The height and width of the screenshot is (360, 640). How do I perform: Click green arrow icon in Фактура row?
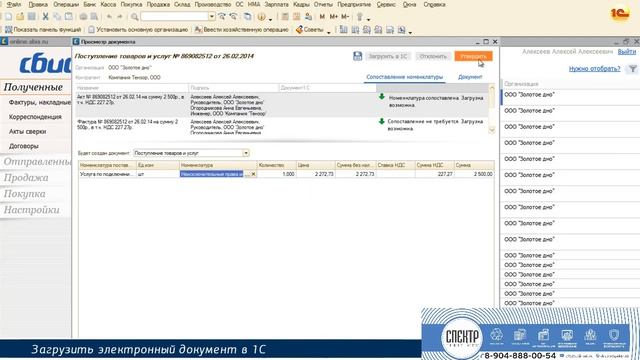tap(382, 121)
